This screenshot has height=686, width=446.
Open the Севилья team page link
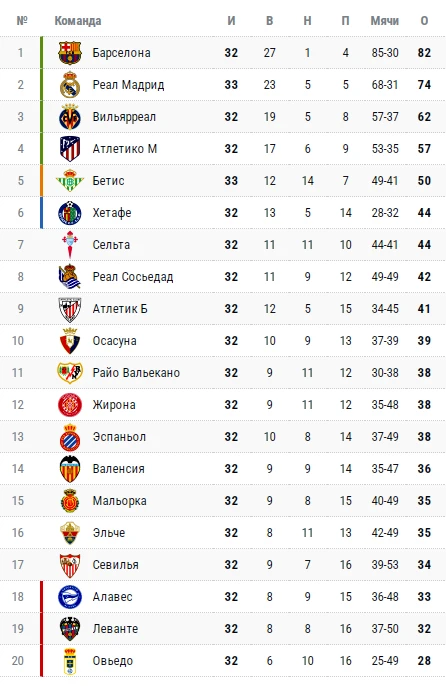click(x=116, y=565)
